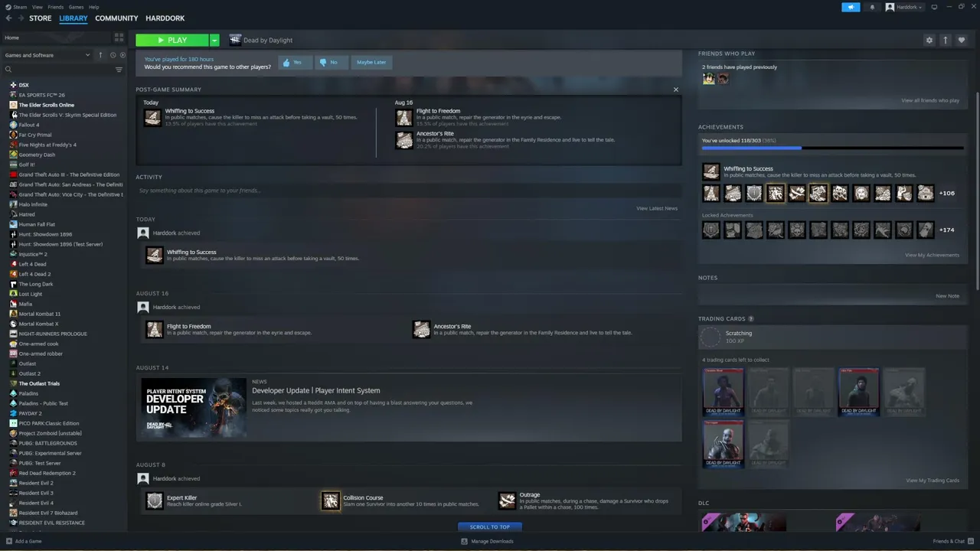Image resolution: width=980 pixels, height=551 pixels.
Task: Open the Help menu
Action: tap(93, 7)
